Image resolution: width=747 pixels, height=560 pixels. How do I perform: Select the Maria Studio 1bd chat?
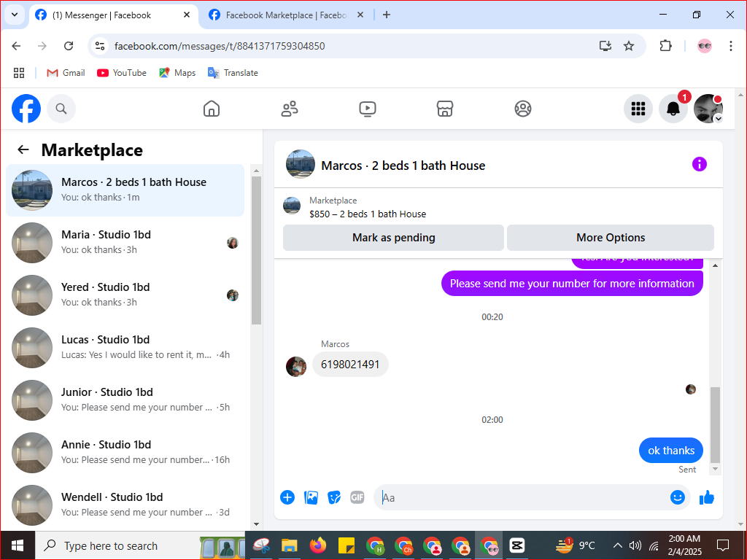coord(125,242)
